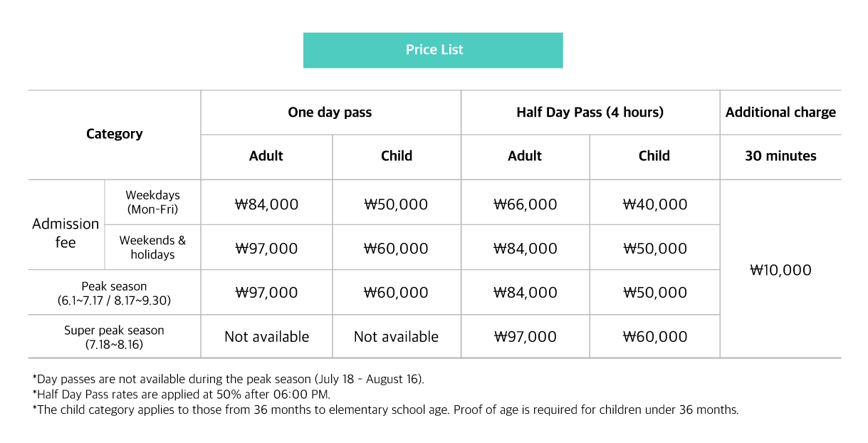Click the 30 minutes cell
The width and height of the screenshot is (868, 443).
[780, 157]
